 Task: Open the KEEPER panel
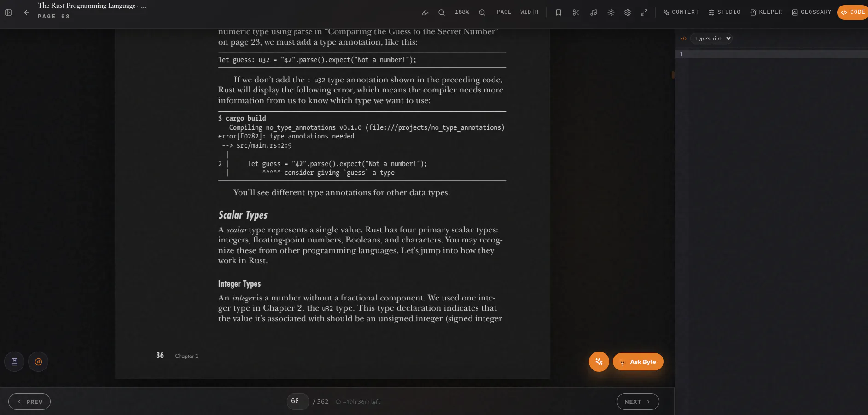766,12
